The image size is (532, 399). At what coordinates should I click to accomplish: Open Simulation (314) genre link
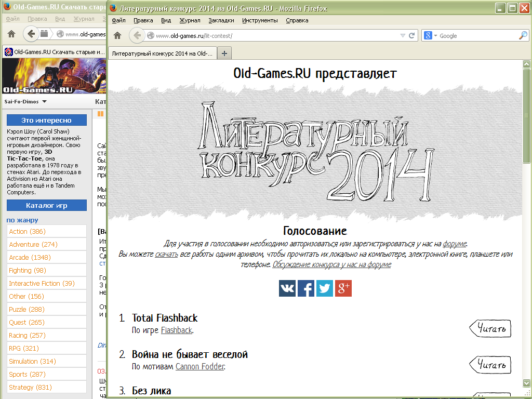32,362
